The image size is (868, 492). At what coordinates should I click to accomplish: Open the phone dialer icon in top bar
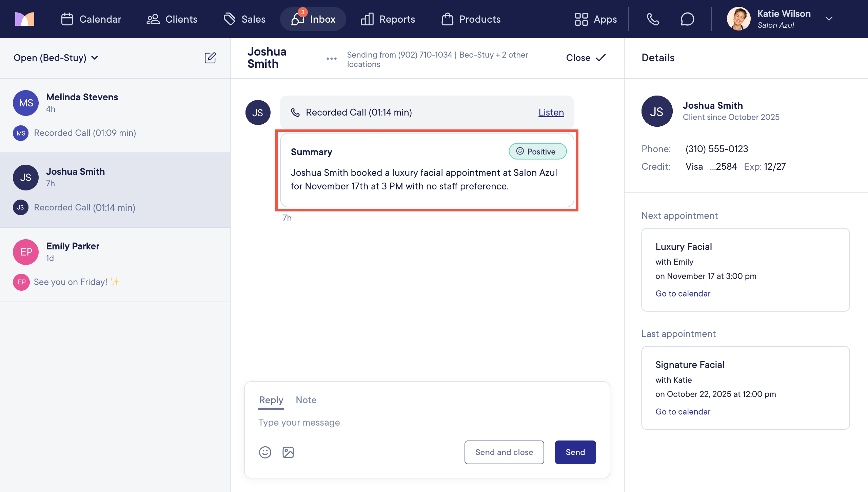653,19
